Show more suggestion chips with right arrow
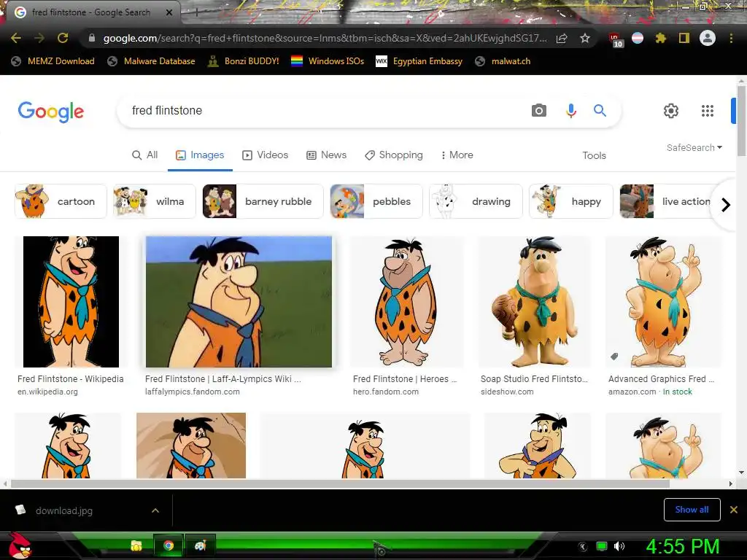This screenshot has width=747, height=560. pyautogui.click(x=726, y=205)
